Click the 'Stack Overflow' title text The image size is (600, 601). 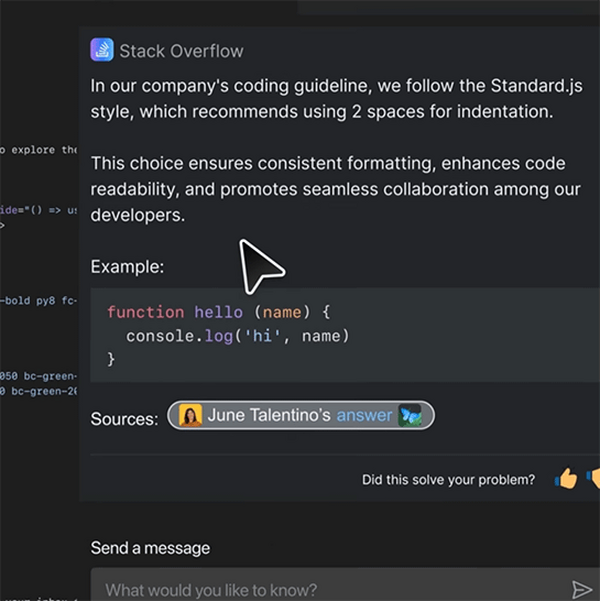click(x=181, y=51)
